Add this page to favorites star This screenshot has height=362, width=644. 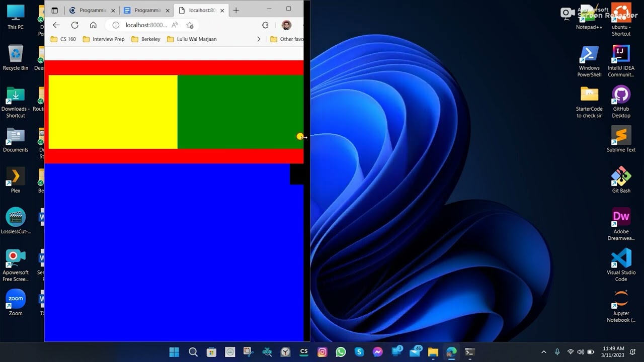[190, 25]
